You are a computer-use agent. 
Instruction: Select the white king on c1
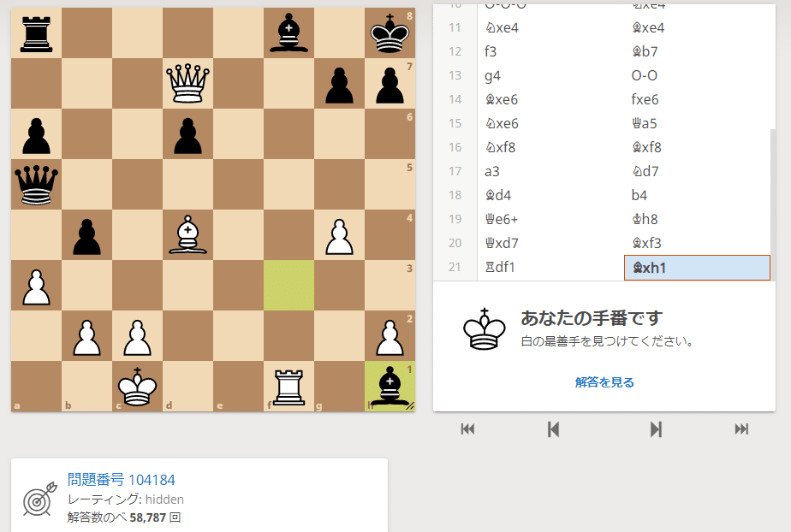[137, 386]
